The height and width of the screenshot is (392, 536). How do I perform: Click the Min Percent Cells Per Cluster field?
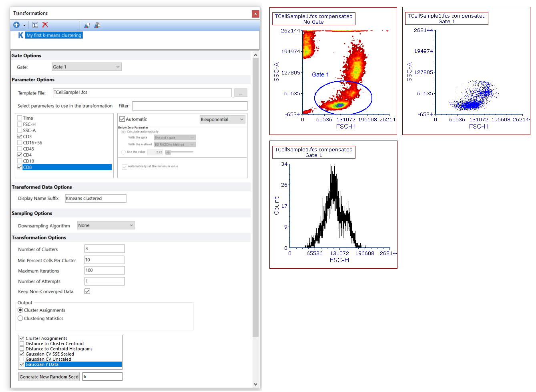(104, 260)
